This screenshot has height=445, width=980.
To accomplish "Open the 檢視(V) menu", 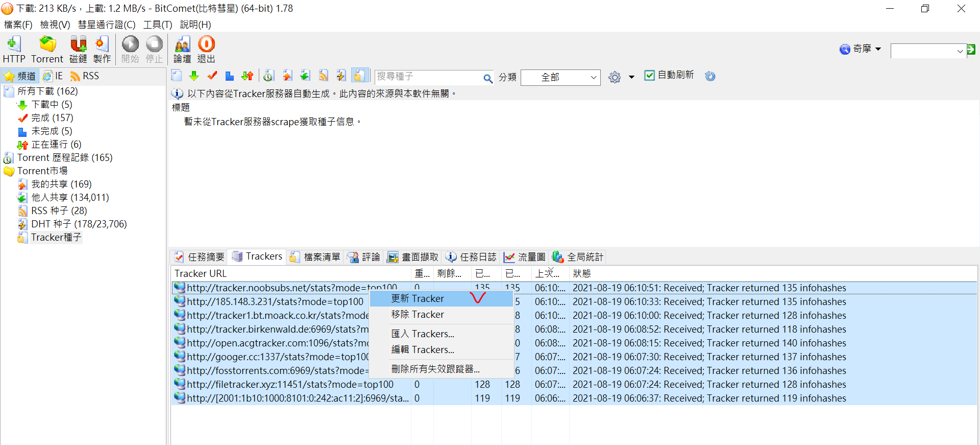I will click(x=55, y=25).
